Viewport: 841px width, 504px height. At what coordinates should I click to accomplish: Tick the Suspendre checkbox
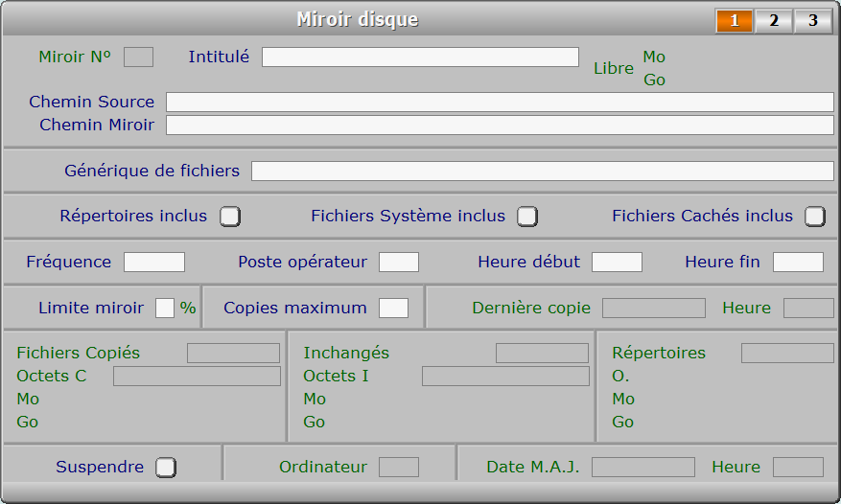(166, 467)
